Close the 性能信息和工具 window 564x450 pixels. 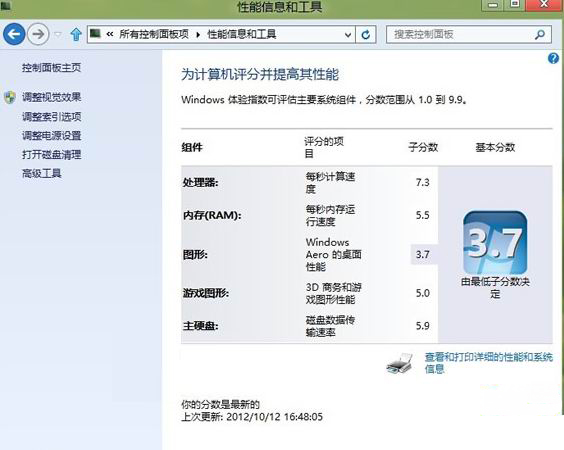(544, 4)
